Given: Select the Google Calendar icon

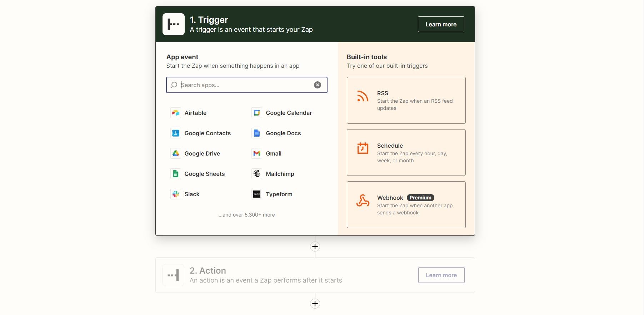Looking at the screenshot, I should [256, 113].
